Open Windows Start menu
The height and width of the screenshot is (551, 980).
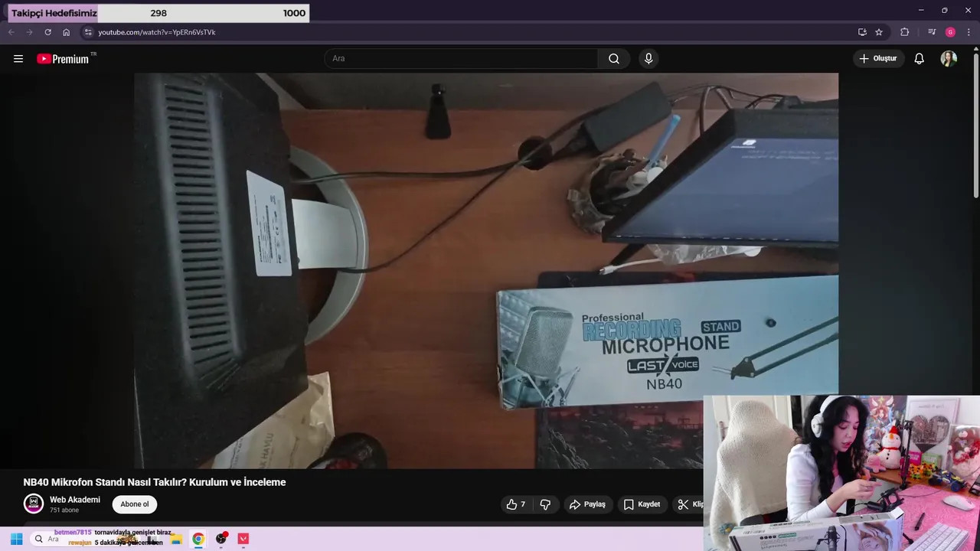click(x=16, y=539)
